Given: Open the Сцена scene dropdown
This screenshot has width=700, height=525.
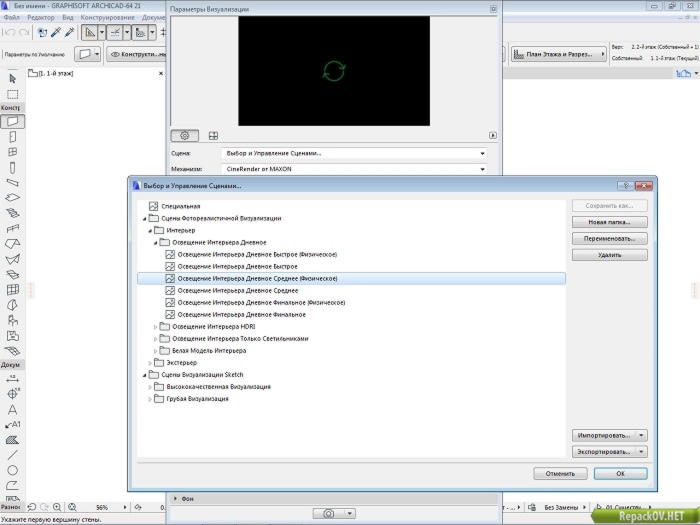Looking at the screenshot, I should pos(354,153).
